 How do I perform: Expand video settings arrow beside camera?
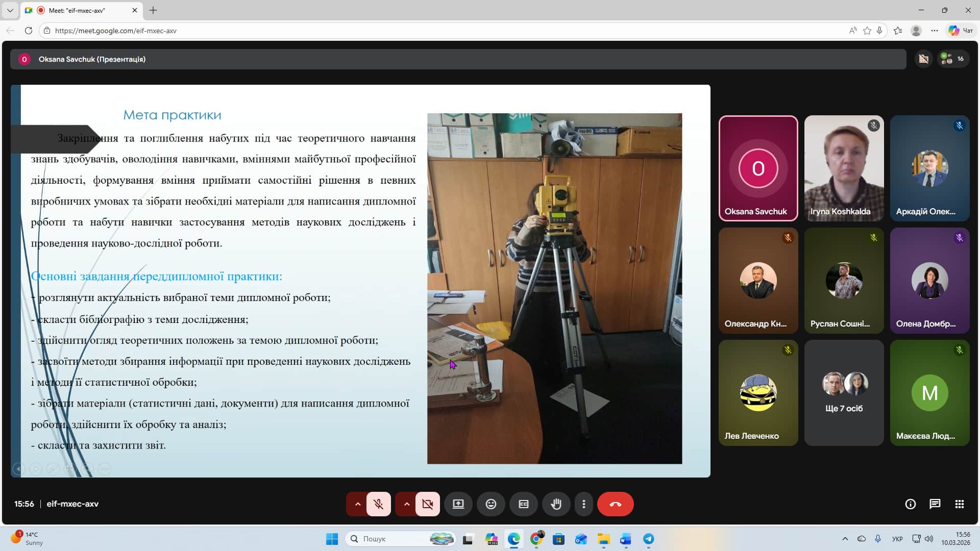[x=406, y=504]
